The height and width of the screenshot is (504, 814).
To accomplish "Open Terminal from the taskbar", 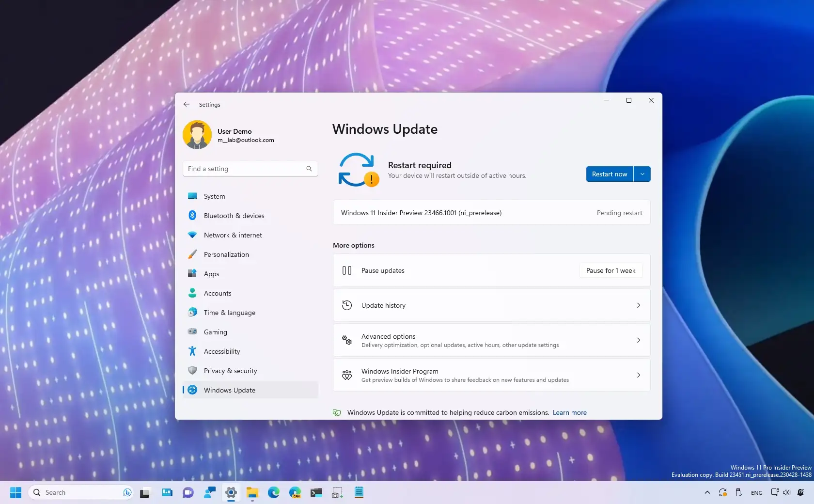I will (316, 492).
